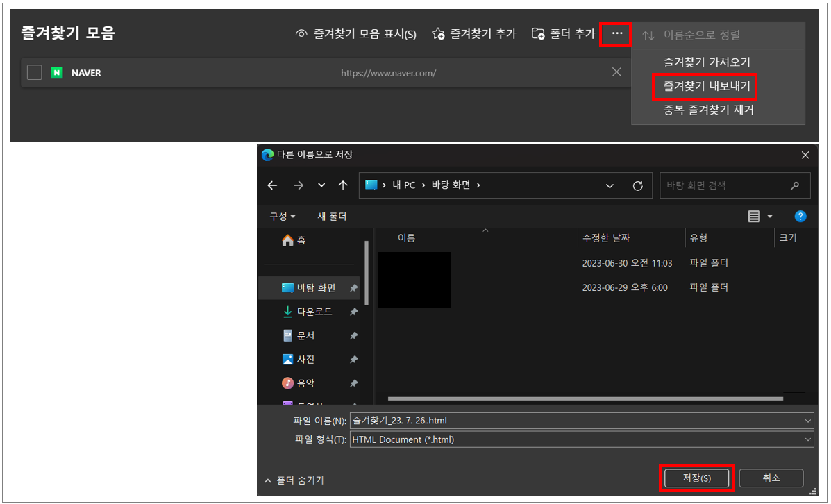Image resolution: width=831 pixels, height=504 pixels.
Task: Select 다운로드 in navigation pane
Action: (x=309, y=312)
